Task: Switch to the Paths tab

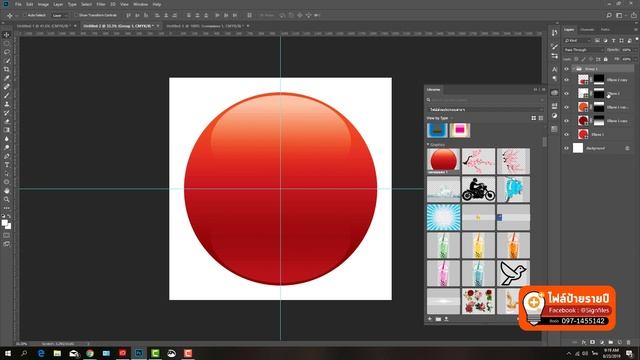Action: click(605, 29)
